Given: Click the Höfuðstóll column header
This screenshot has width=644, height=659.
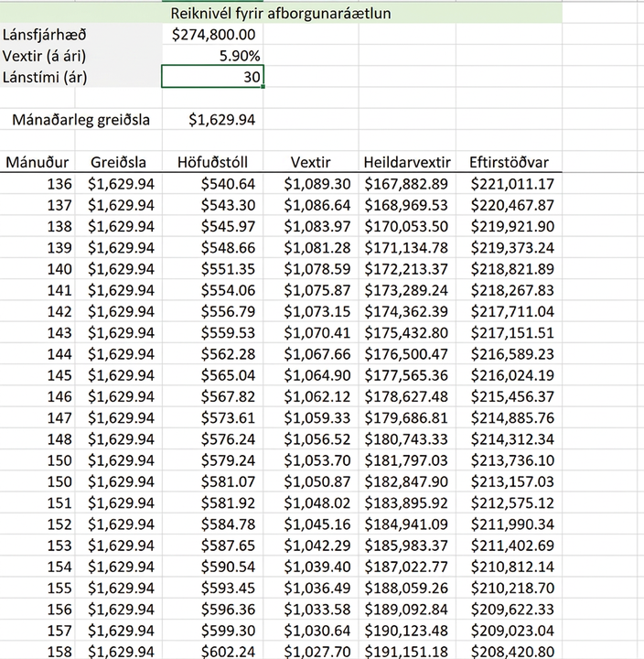Looking at the screenshot, I should (213, 162).
